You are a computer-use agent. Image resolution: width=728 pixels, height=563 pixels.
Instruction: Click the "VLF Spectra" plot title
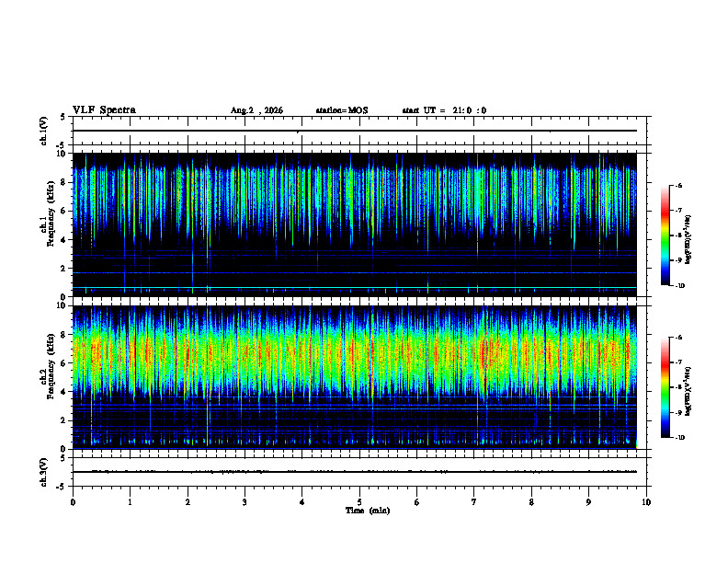click(x=104, y=109)
